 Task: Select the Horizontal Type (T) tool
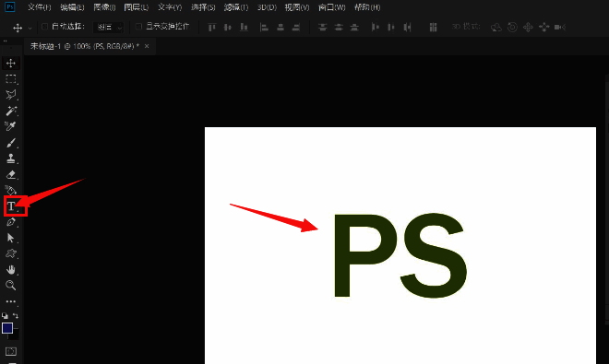coord(11,206)
